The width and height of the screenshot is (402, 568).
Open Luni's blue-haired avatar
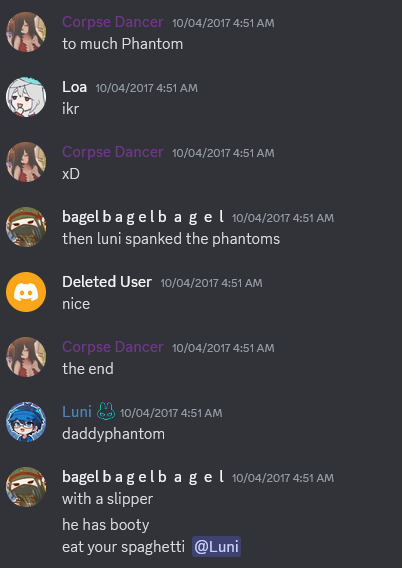[x=26, y=422]
